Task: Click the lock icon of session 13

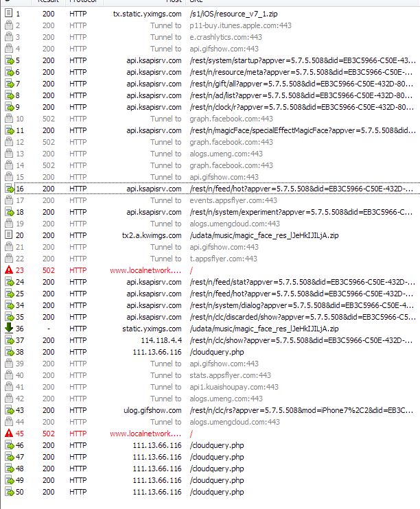Action: pyautogui.click(x=9, y=154)
